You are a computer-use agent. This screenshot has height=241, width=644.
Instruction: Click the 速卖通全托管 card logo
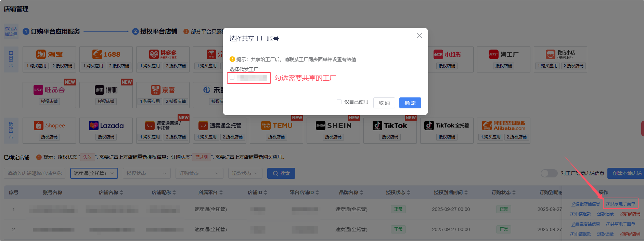tap(220, 125)
